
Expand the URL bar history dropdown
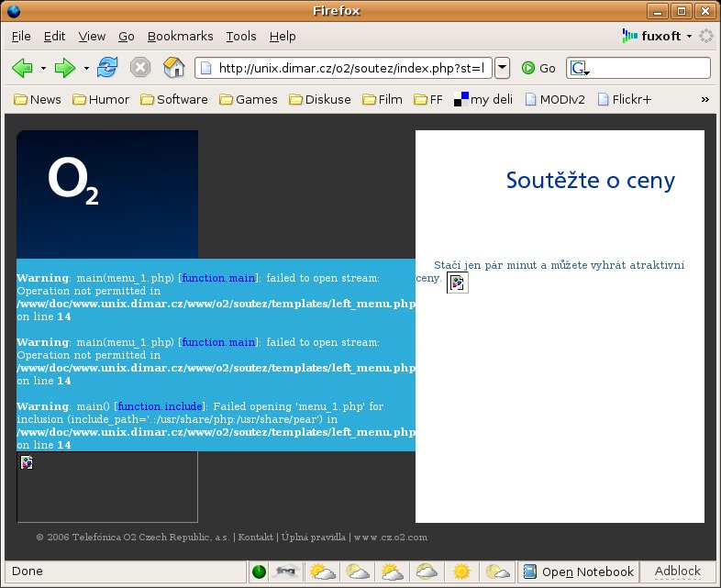tap(502, 68)
